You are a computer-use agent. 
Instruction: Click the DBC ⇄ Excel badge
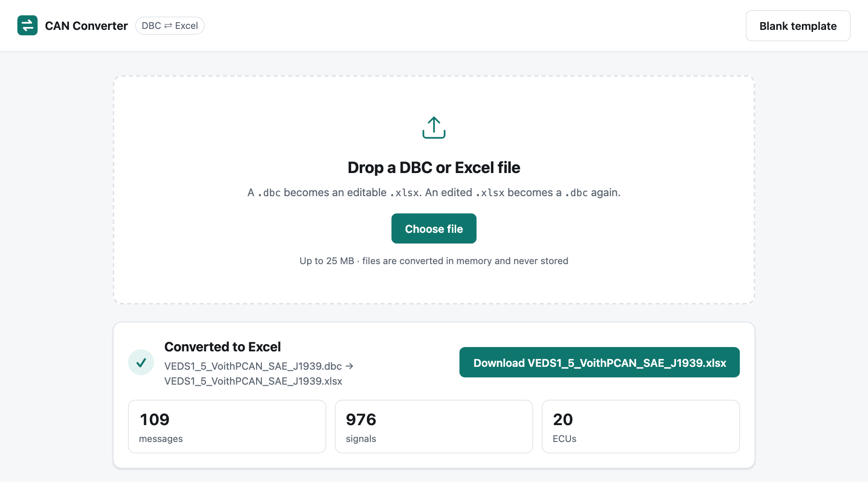(170, 26)
